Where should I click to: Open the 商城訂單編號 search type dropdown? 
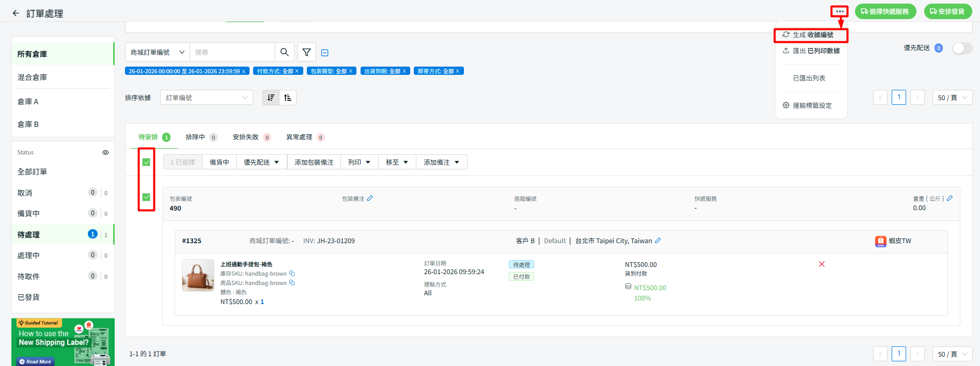click(x=158, y=52)
